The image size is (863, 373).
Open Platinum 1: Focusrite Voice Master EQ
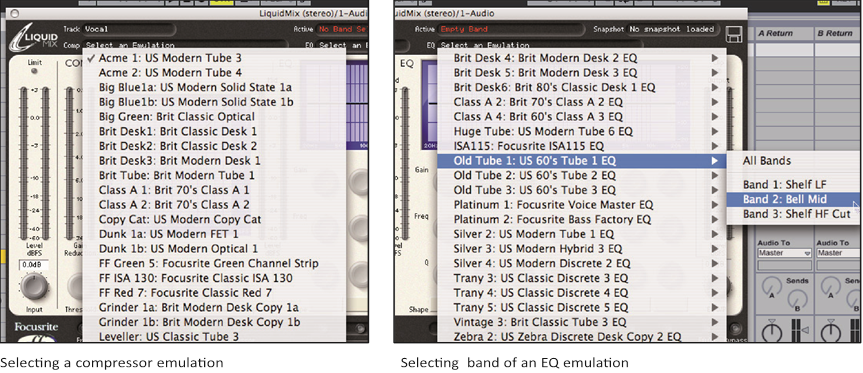click(x=582, y=205)
